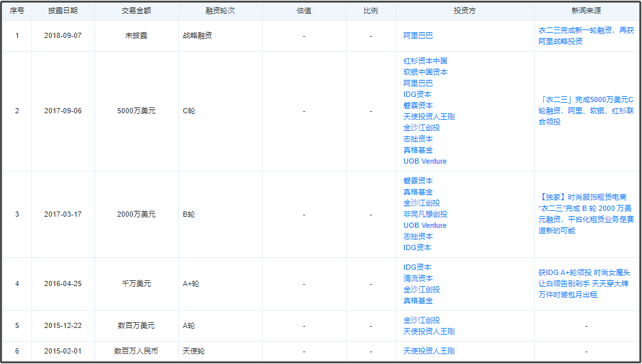Open UOB Venture link in the C轮 row
The height and width of the screenshot is (364, 642).
pos(425,161)
